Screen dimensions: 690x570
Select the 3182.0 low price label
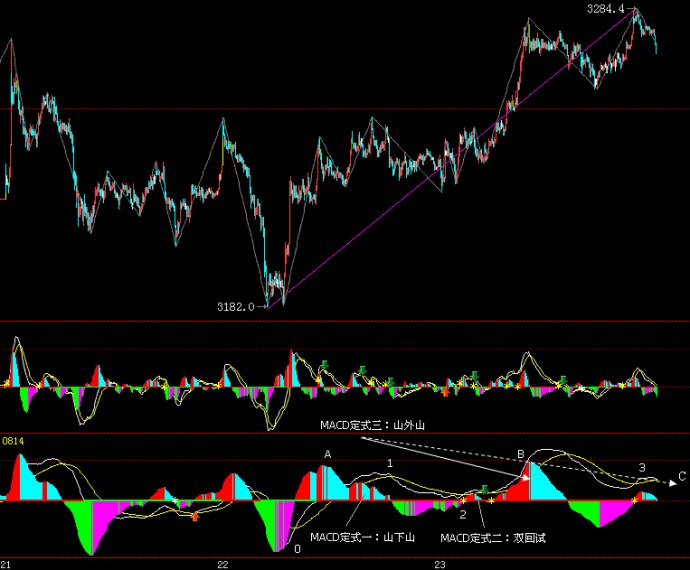(x=236, y=306)
